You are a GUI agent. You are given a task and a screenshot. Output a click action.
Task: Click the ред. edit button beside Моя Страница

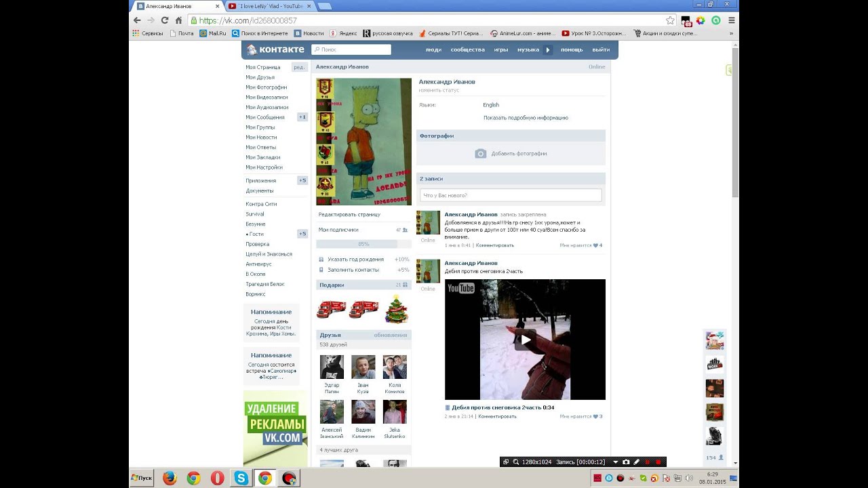click(x=299, y=67)
